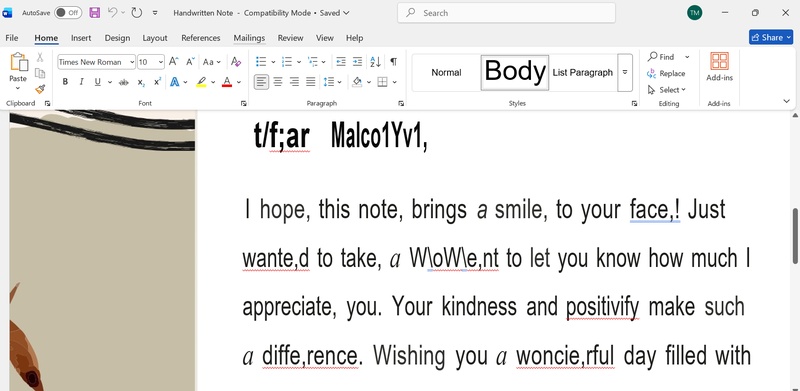
Task: Open the File tab
Action: coord(11,38)
